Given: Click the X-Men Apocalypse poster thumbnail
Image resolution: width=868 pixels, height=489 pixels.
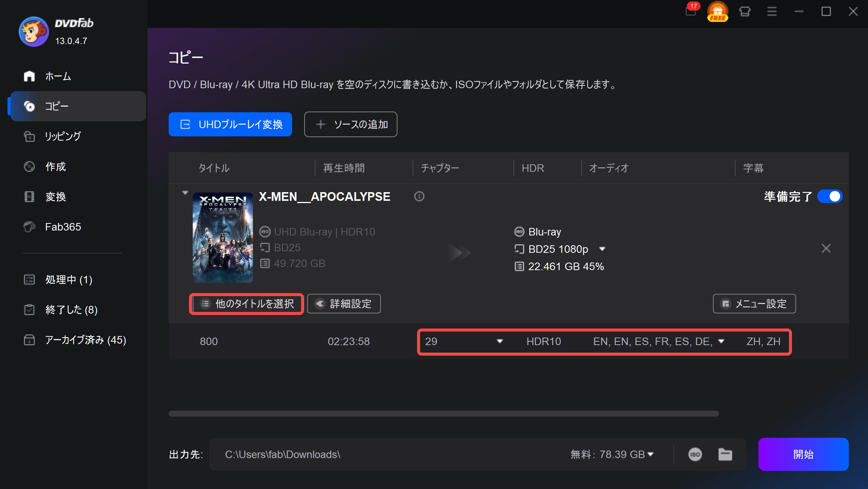Looking at the screenshot, I should click(x=223, y=238).
